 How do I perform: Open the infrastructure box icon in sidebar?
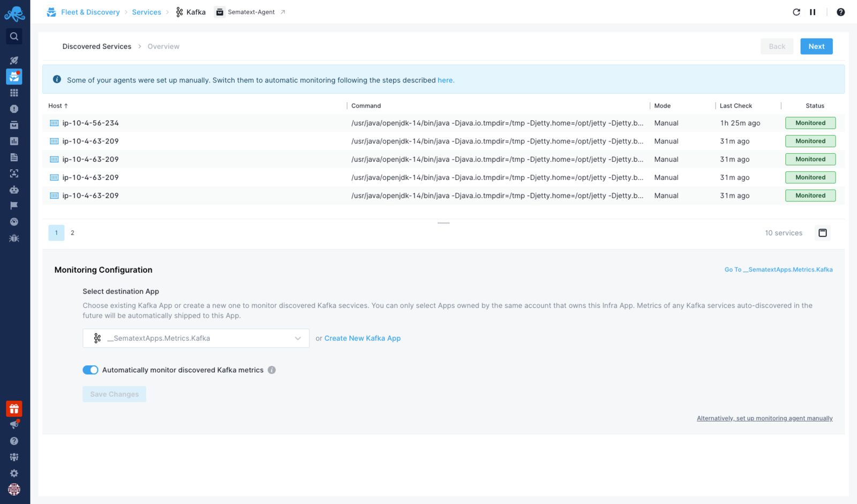point(14,125)
